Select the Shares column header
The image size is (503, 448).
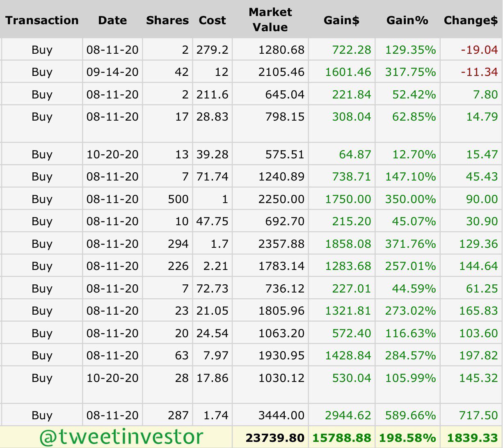click(x=167, y=21)
